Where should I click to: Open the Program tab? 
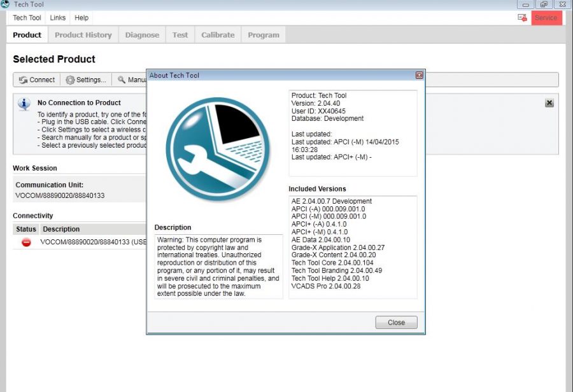(x=263, y=34)
